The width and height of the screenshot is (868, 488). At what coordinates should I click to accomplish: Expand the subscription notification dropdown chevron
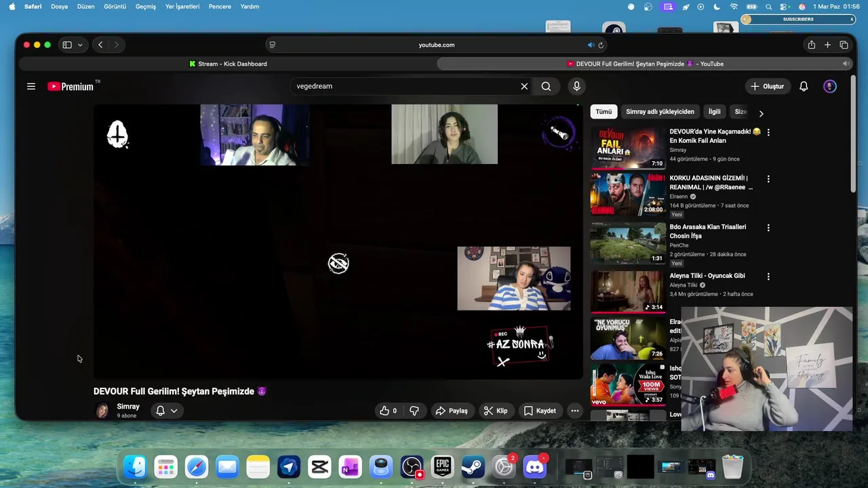coord(174,411)
